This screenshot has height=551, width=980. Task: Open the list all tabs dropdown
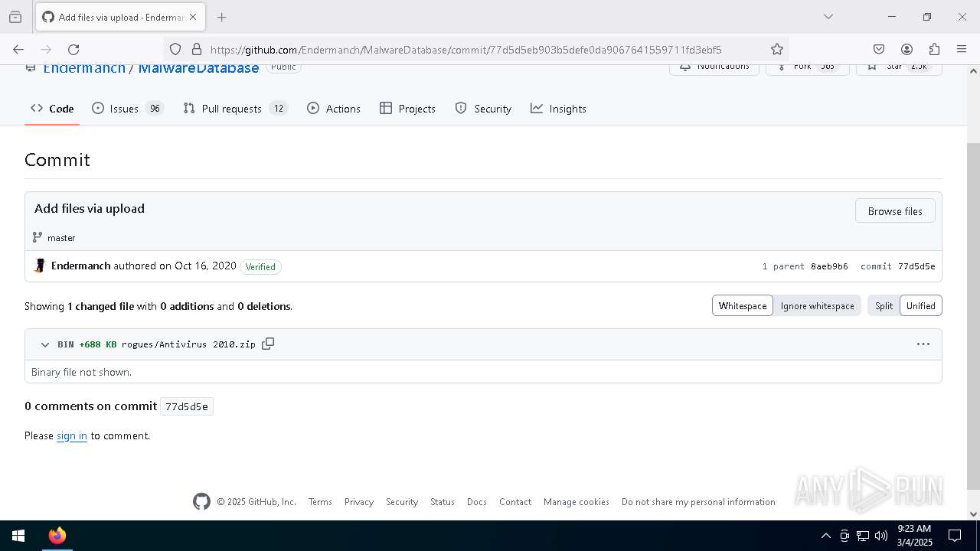tap(828, 17)
